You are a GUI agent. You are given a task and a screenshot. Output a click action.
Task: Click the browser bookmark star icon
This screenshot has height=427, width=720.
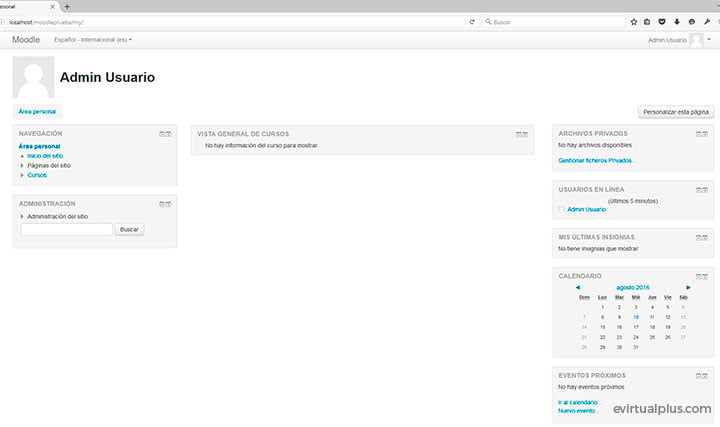633,21
